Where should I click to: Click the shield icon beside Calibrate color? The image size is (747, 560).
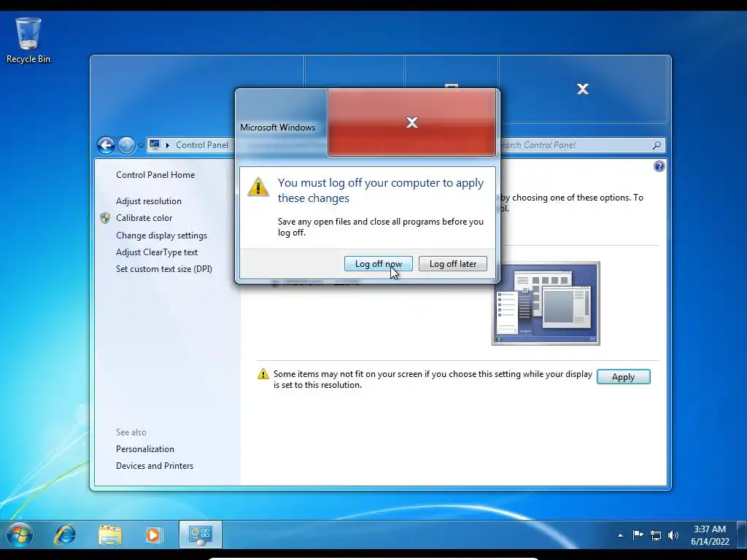[x=105, y=218]
